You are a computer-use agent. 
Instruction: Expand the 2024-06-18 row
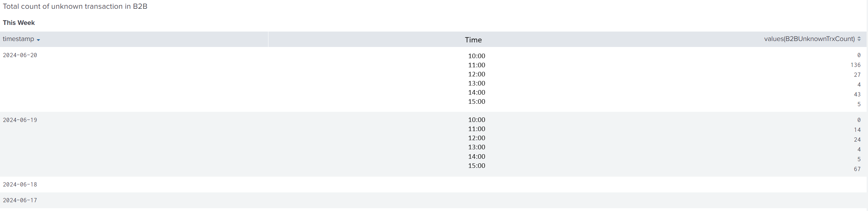pos(20,184)
